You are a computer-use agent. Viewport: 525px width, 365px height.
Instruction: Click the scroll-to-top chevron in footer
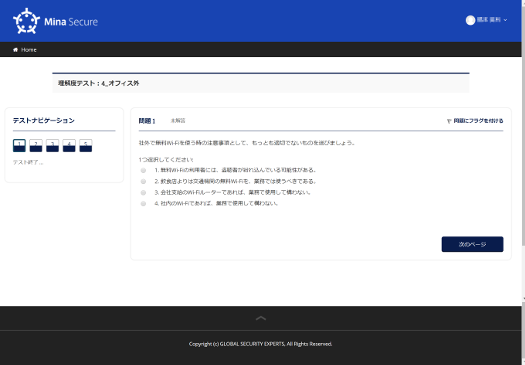(261, 318)
